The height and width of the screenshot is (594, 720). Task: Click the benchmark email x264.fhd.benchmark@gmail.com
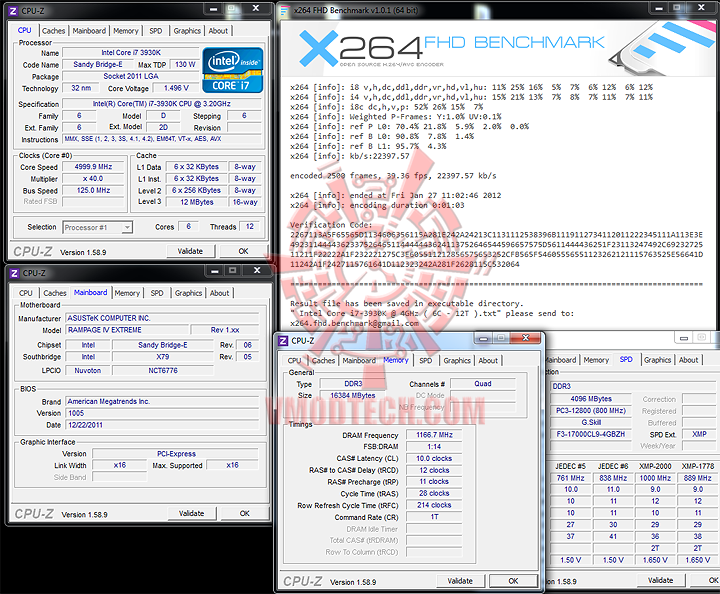354,323
